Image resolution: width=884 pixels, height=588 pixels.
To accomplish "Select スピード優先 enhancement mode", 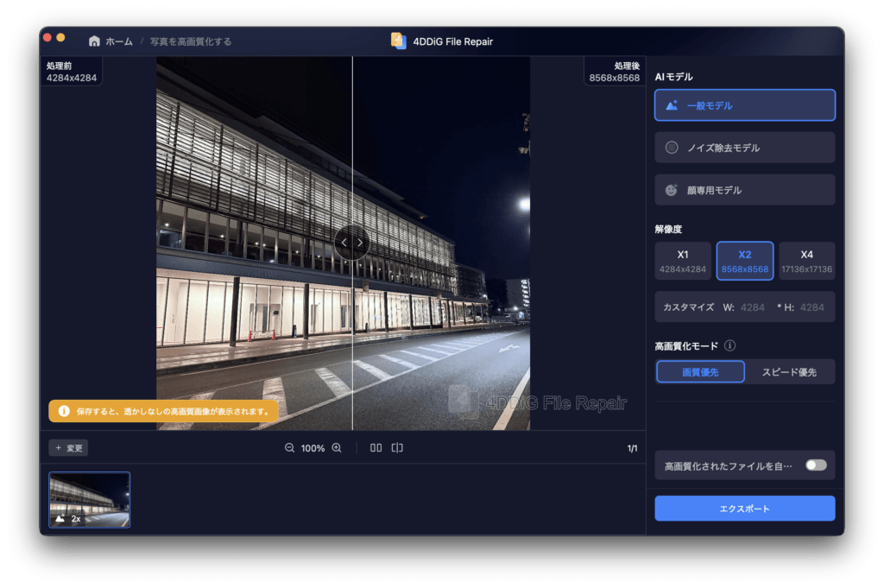I will [x=789, y=372].
